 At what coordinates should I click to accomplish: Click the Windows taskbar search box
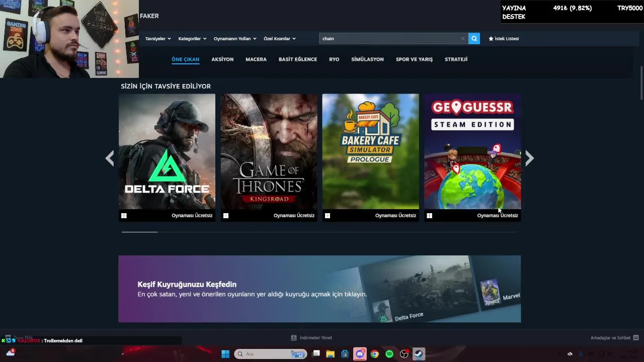tap(271, 354)
